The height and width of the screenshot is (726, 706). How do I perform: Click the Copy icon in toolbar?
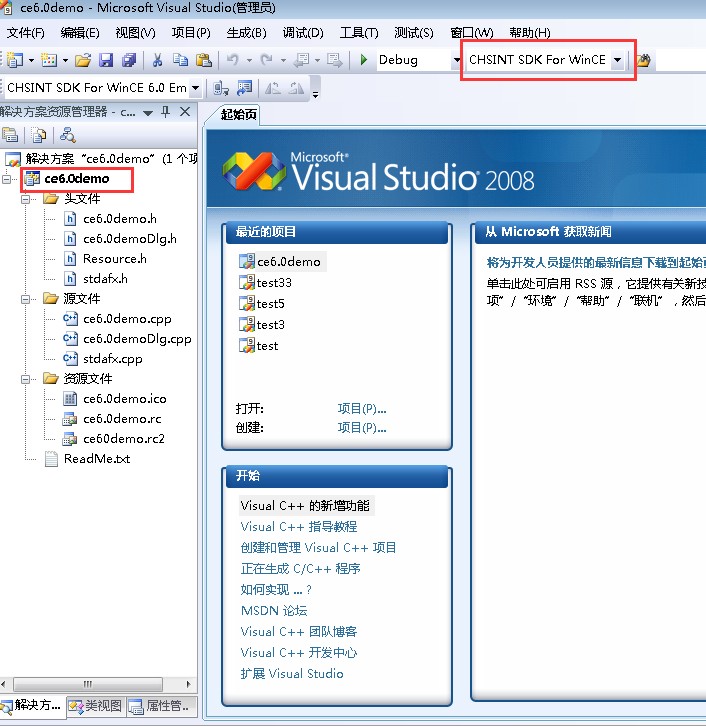pos(180,60)
